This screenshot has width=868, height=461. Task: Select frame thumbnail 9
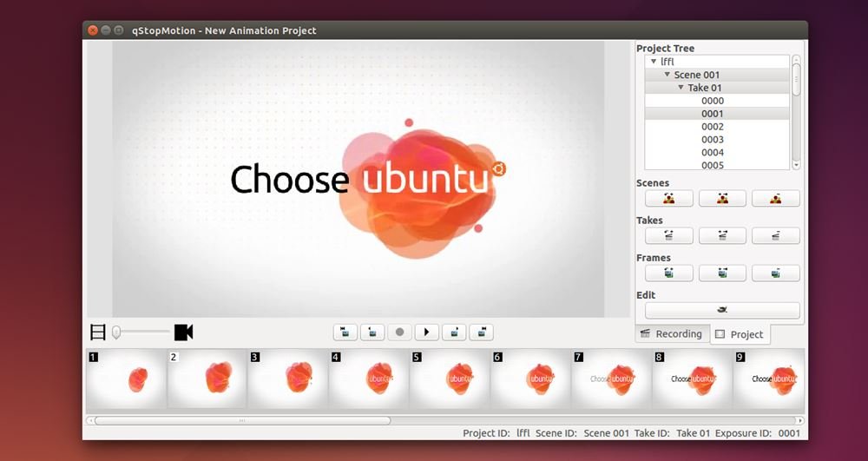click(x=769, y=379)
